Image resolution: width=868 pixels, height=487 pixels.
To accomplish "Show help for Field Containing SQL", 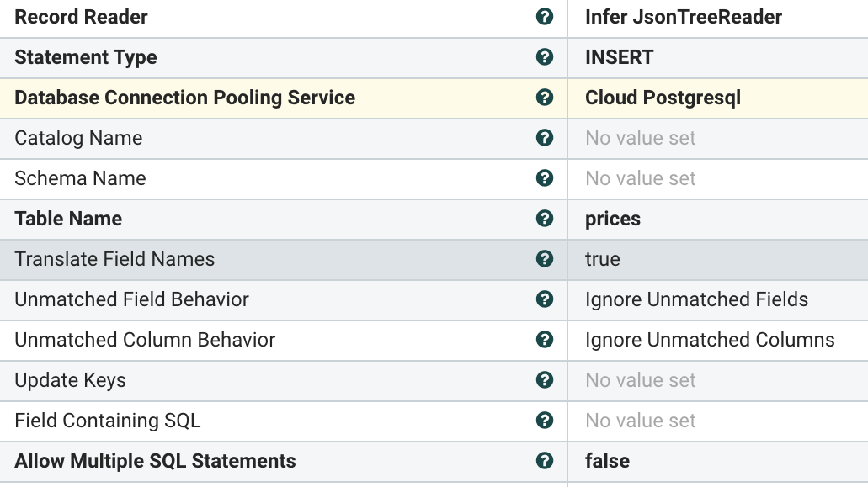I will (545, 421).
